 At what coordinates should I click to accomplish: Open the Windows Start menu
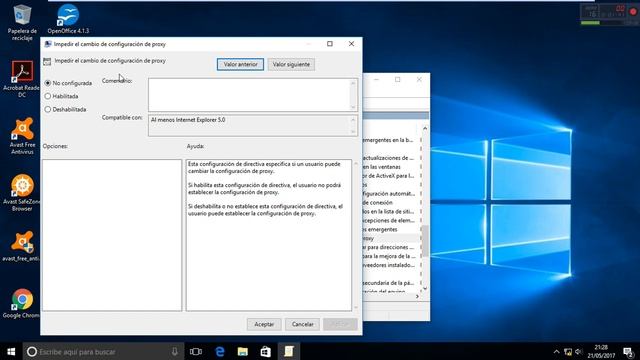point(11,351)
